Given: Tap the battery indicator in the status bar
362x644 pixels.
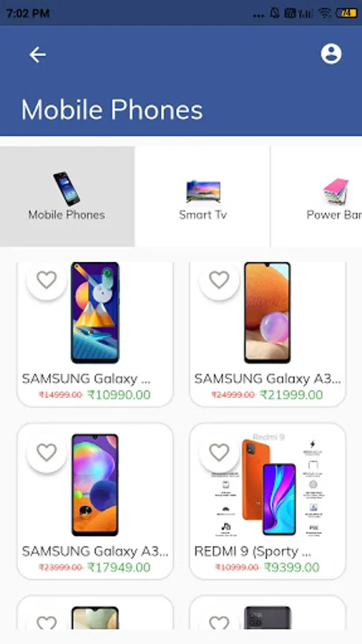Looking at the screenshot, I should pos(346,13).
